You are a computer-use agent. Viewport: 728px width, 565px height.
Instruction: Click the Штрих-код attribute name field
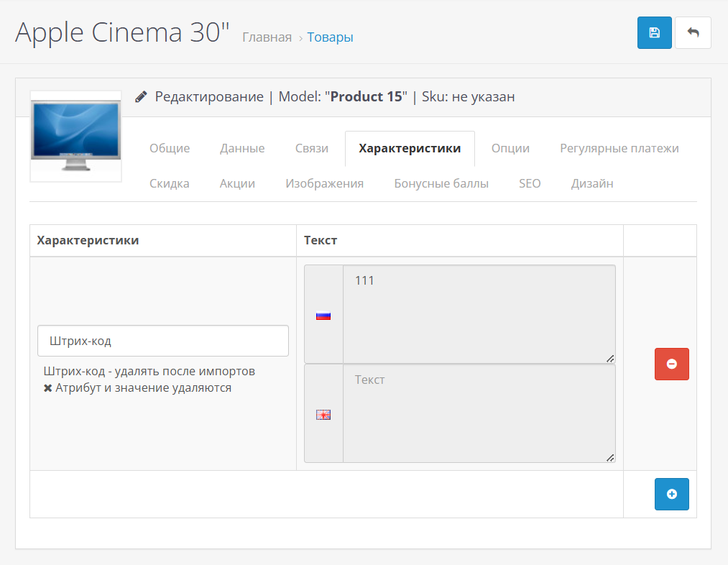pyautogui.click(x=163, y=341)
